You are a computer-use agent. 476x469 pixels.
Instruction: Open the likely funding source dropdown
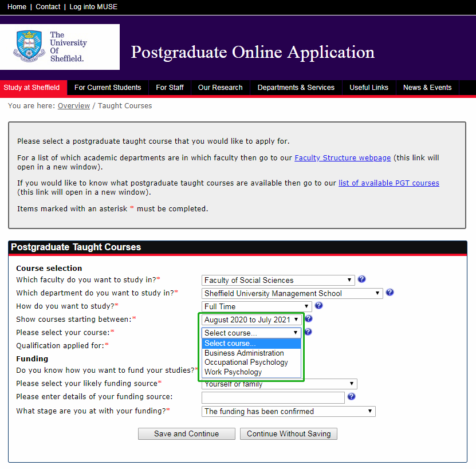280,384
